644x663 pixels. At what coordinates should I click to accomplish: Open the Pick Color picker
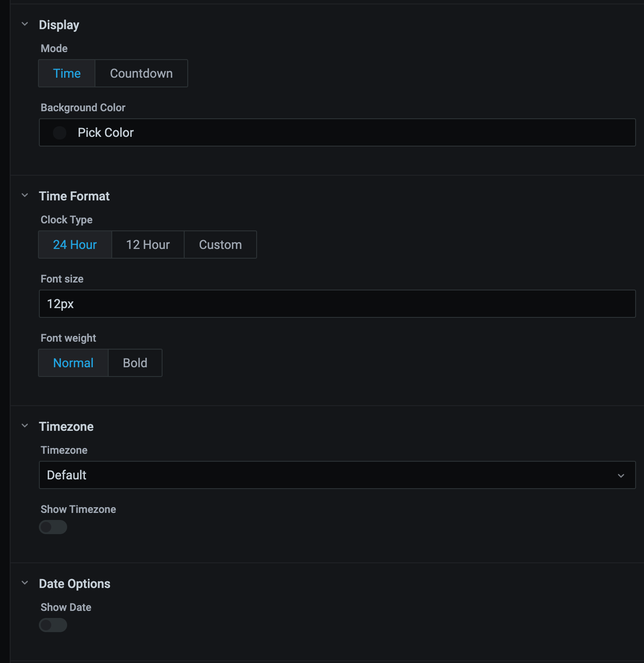(106, 132)
